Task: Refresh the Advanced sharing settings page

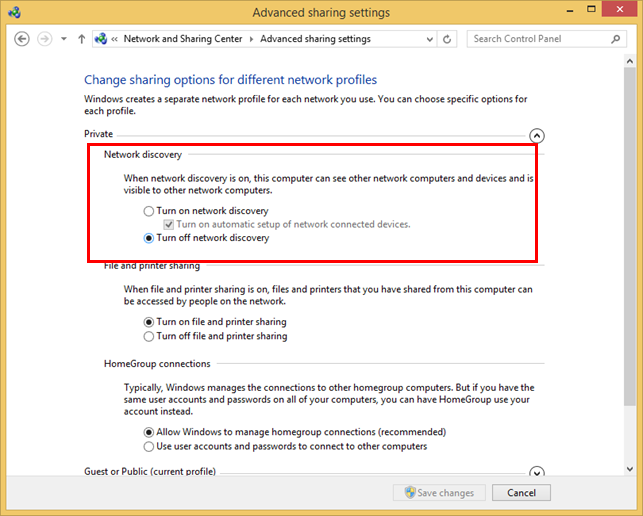Action: 447,39
